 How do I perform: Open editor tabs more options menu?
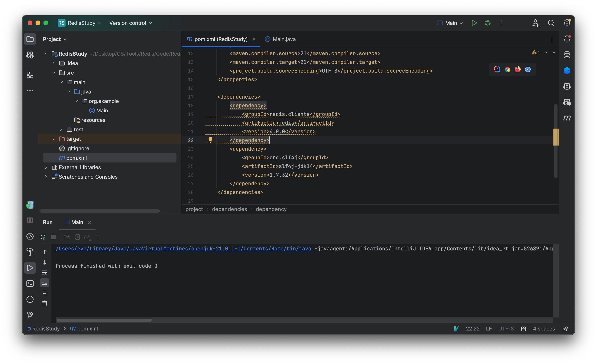(551, 39)
